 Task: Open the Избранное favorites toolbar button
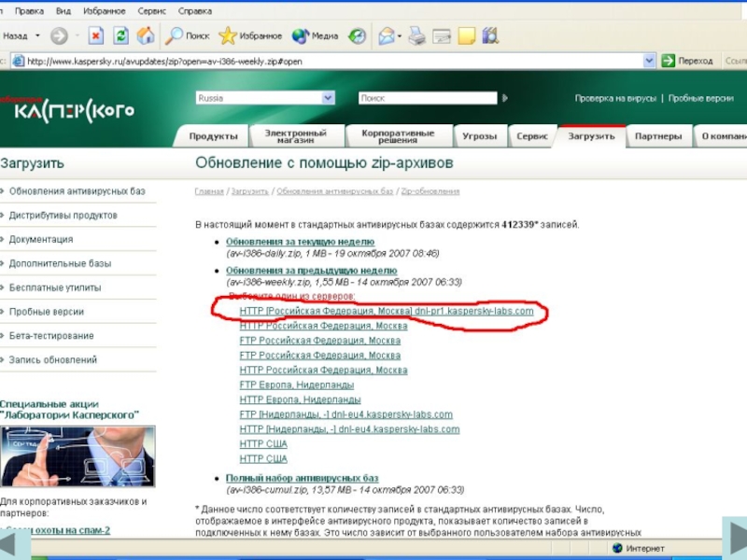pyautogui.click(x=250, y=35)
